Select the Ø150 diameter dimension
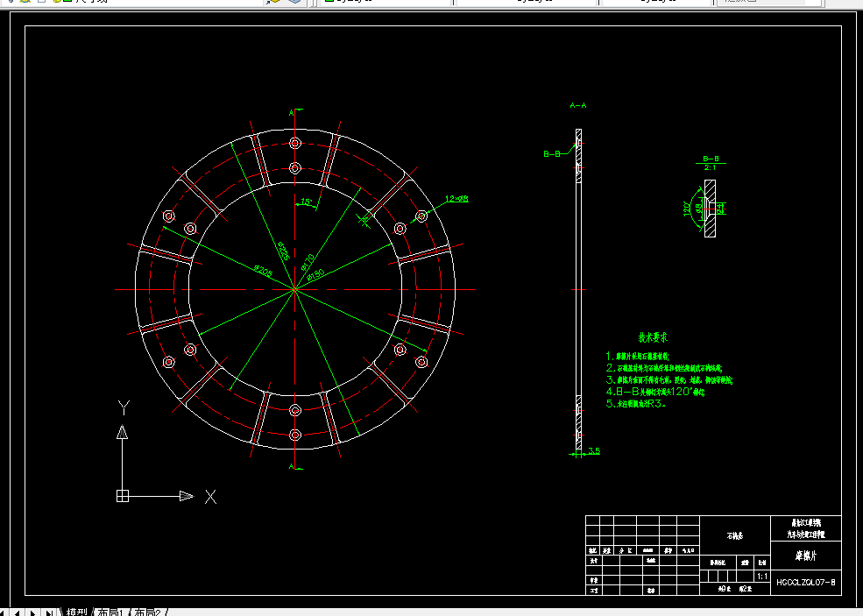863x616 pixels. 316,274
